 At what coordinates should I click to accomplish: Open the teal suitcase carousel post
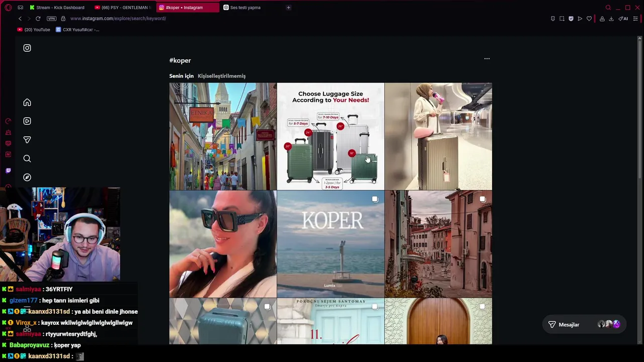tap(223, 321)
